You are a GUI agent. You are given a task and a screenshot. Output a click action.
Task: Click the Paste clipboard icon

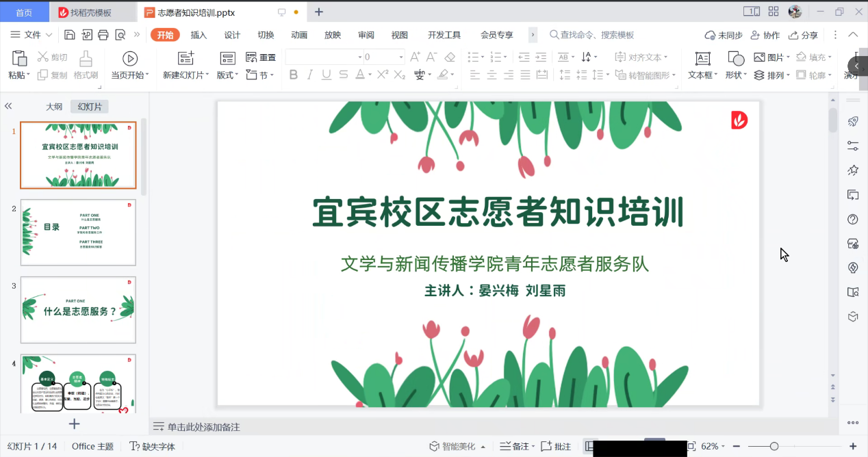(x=19, y=59)
